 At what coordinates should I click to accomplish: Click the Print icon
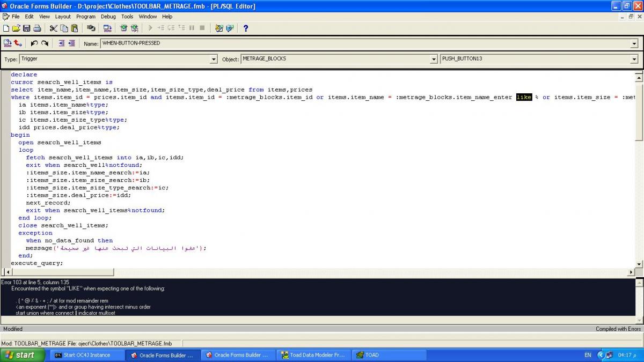37,28
